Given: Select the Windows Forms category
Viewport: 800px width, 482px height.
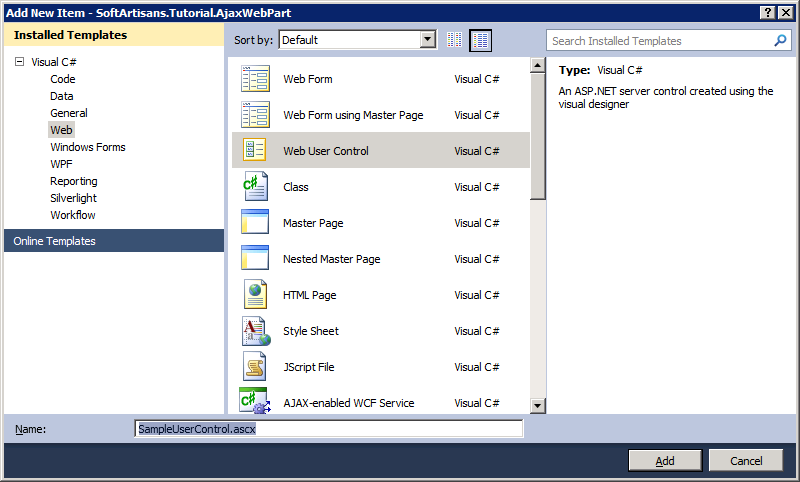Looking at the screenshot, I should click(88, 147).
